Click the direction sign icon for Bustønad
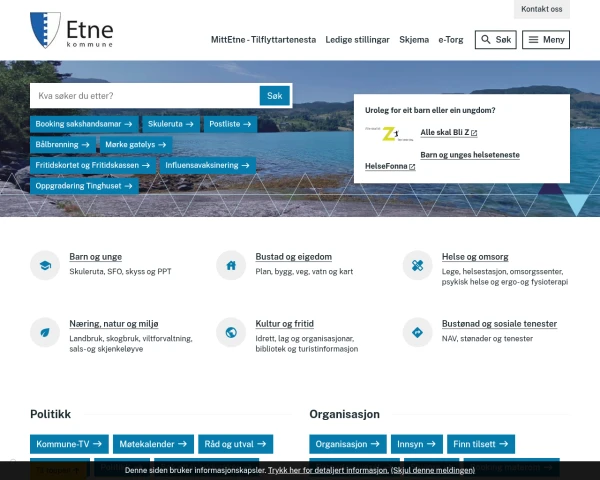Image resolution: width=600 pixels, height=480 pixels. [x=417, y=332]
